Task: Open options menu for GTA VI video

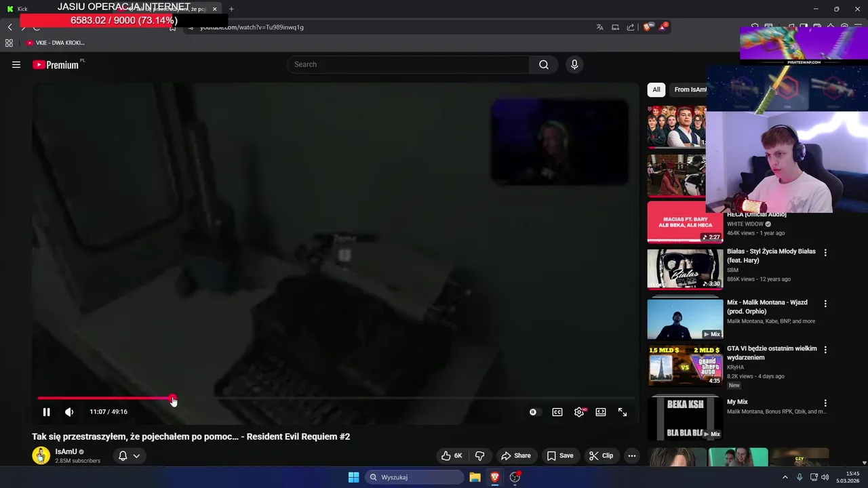Action: pyautogui.click(x=825, y=350)
